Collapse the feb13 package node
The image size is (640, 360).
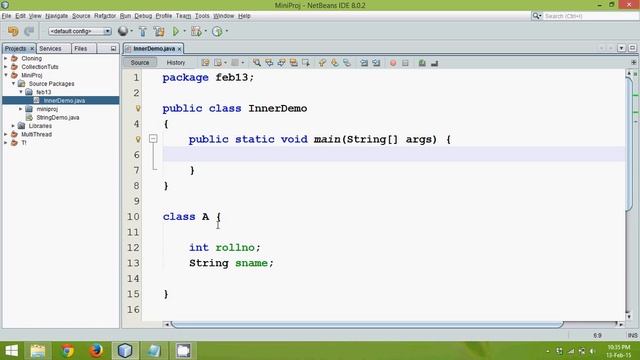pos(21,92)
